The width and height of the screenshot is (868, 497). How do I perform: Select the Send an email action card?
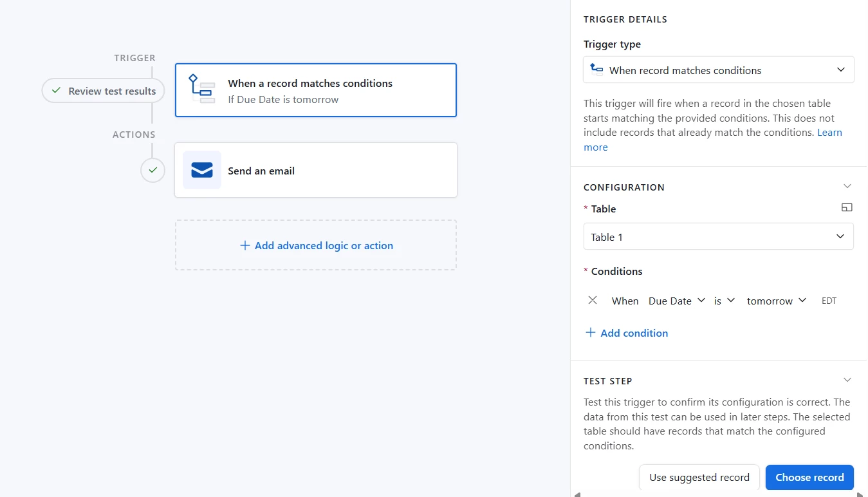316,170
